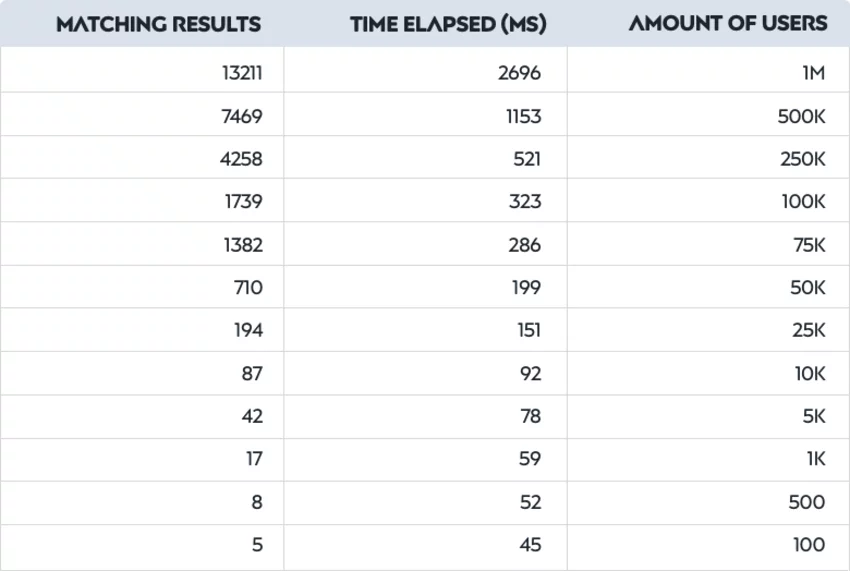Select the 521 time elapsed cell

(426, 157)
